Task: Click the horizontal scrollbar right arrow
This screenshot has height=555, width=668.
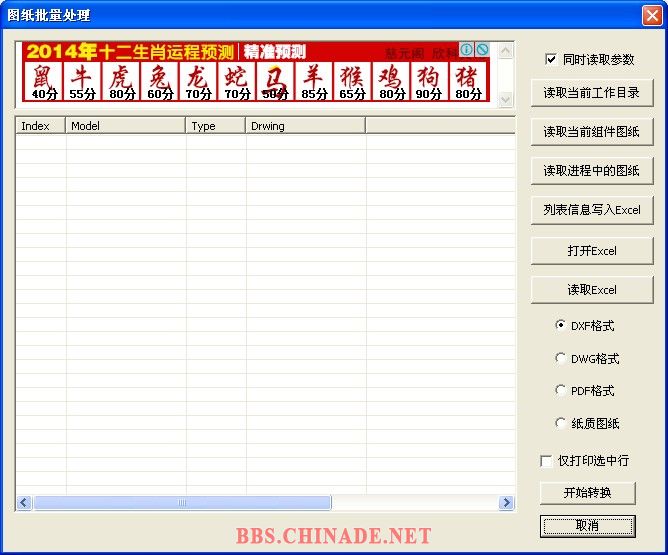Action: point(506,503)
